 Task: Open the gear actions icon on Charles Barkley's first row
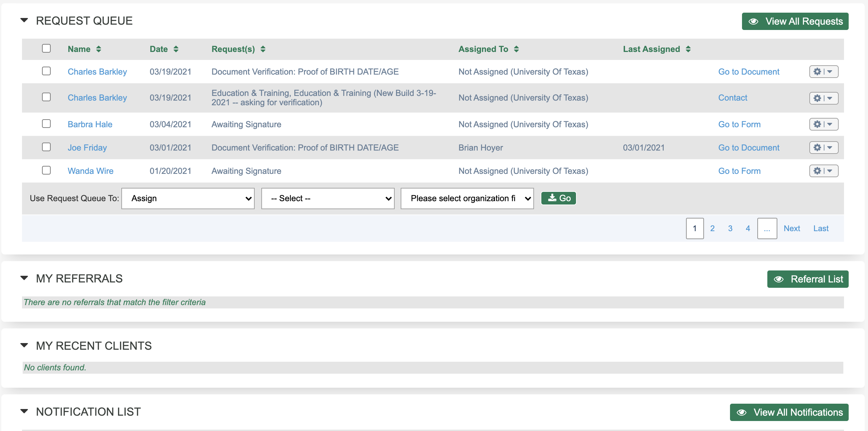tap(818, 71)
